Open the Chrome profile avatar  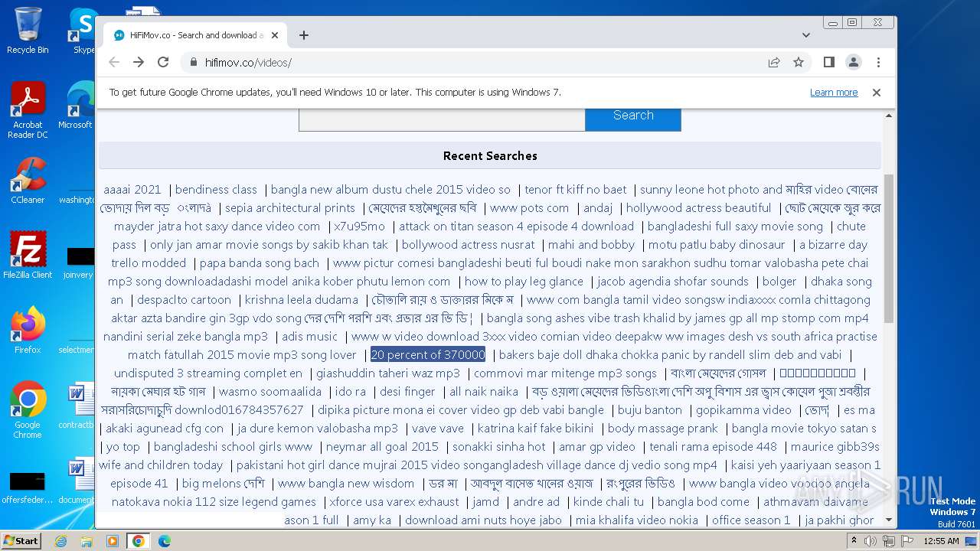pos(853,62)
